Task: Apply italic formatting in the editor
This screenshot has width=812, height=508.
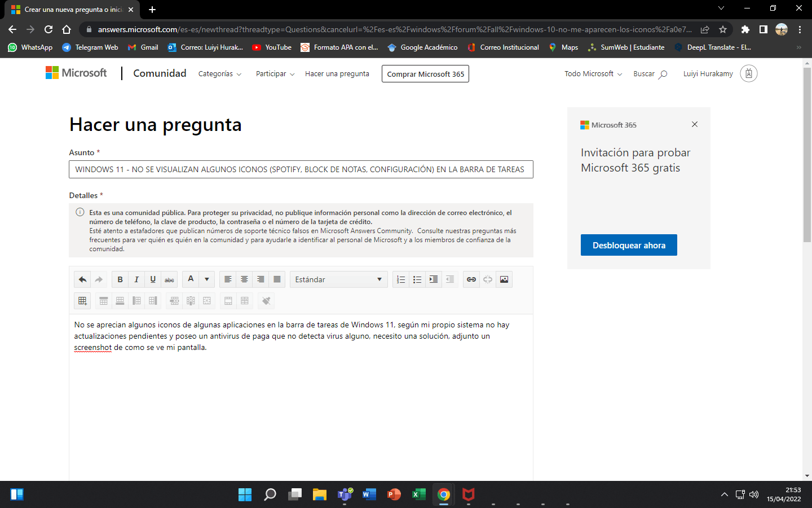Action: click(136, 279)
